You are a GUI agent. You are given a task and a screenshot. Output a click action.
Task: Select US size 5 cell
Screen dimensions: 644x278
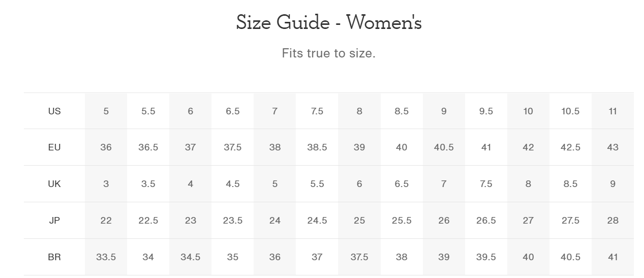(106, 111)
